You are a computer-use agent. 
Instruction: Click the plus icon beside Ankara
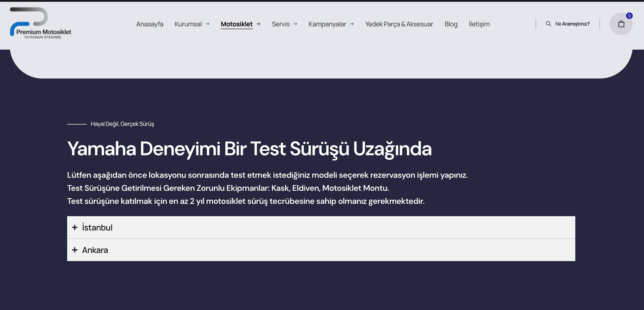[75, 250]
